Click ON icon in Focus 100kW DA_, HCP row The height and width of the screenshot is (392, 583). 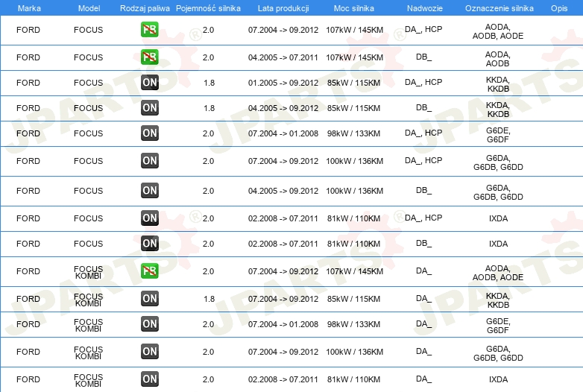click(x=149, y=160)
